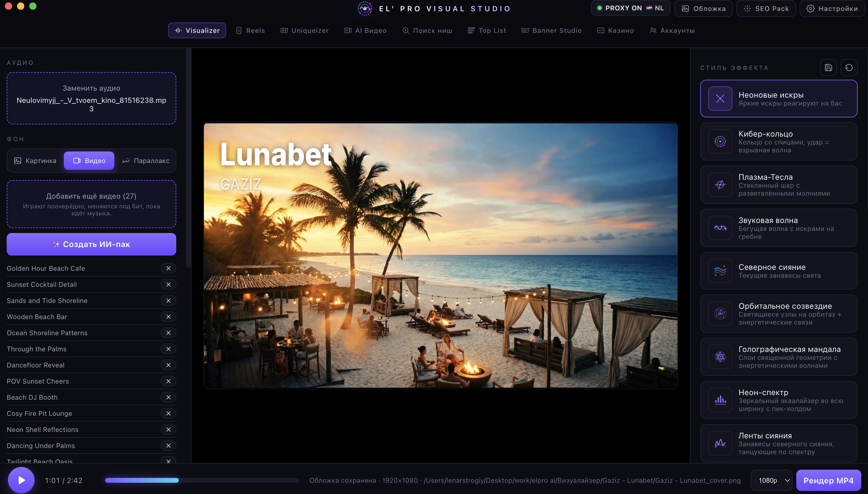
Task: Open the Поиск ниш tab
Action: tap(427, 30)
